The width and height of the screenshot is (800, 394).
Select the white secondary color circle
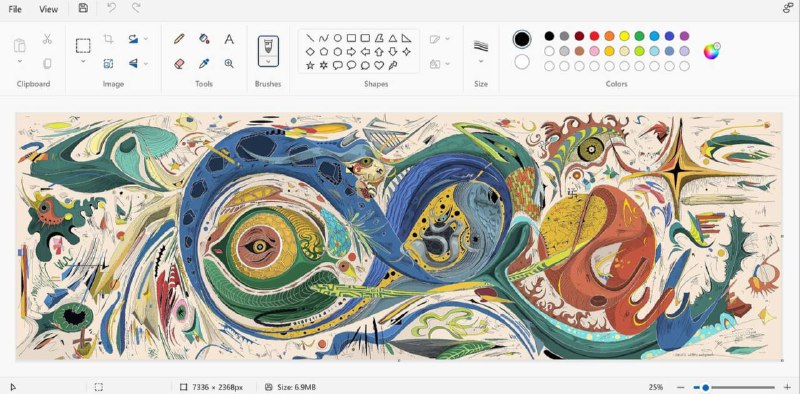(522, 62)
